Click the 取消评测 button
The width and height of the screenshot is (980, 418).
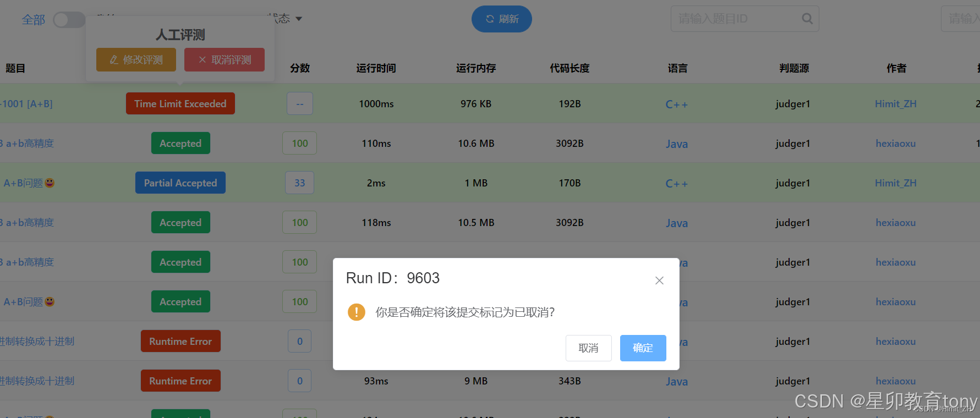click(225, 59)
